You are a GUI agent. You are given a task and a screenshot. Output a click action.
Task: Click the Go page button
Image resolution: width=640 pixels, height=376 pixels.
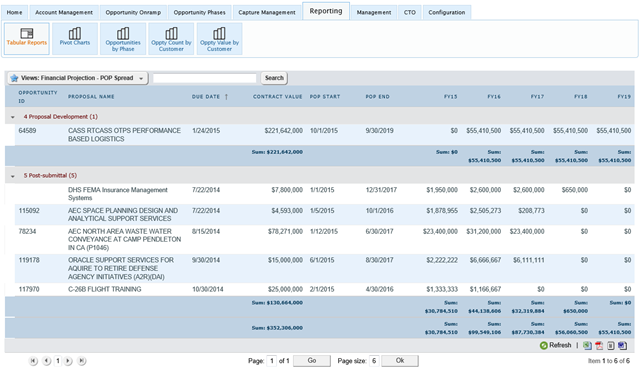point(312,360)
